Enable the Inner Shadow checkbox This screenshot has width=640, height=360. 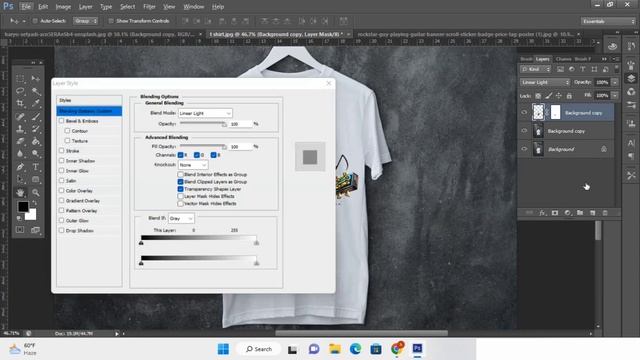click(62, 161)
